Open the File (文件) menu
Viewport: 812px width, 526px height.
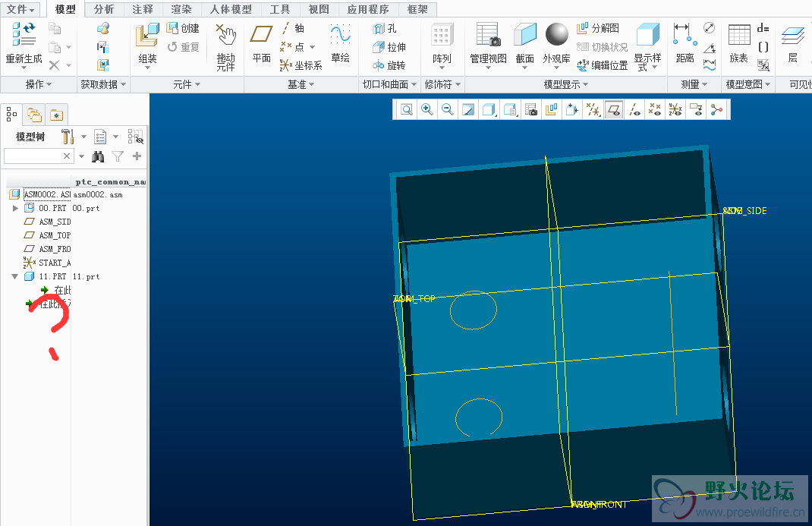click(20, 9)
